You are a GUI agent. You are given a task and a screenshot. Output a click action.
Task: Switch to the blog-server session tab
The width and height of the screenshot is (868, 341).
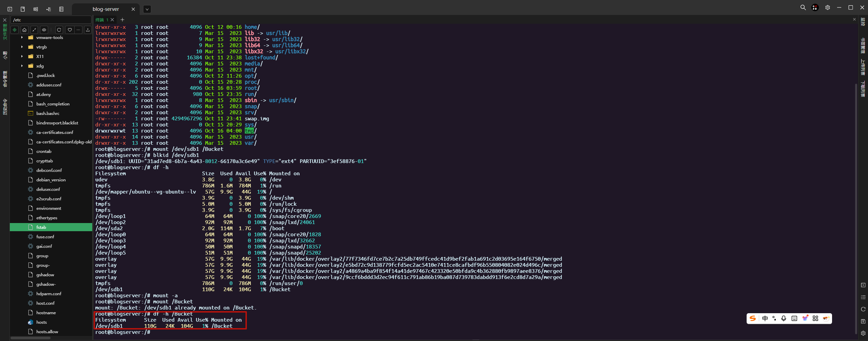coord(105,9)
